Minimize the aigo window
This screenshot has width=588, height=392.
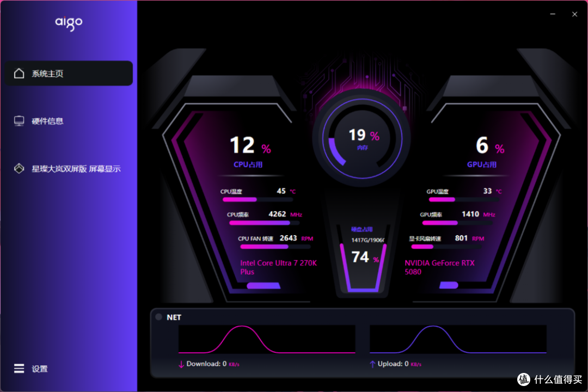tap(553, 14)
